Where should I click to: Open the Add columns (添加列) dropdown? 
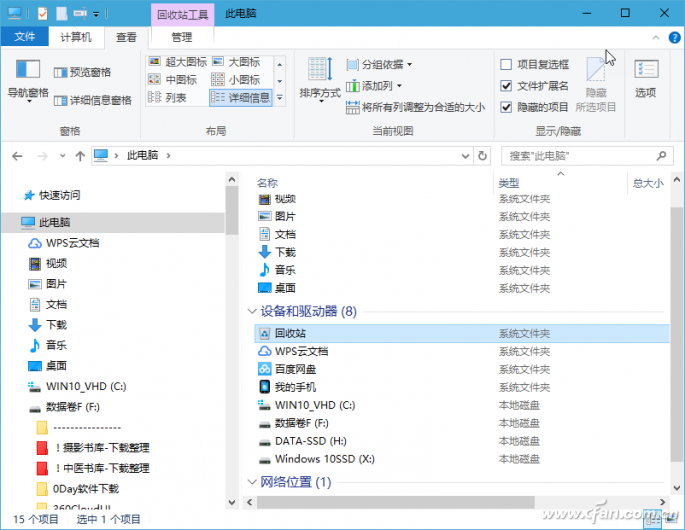[374, 86]
